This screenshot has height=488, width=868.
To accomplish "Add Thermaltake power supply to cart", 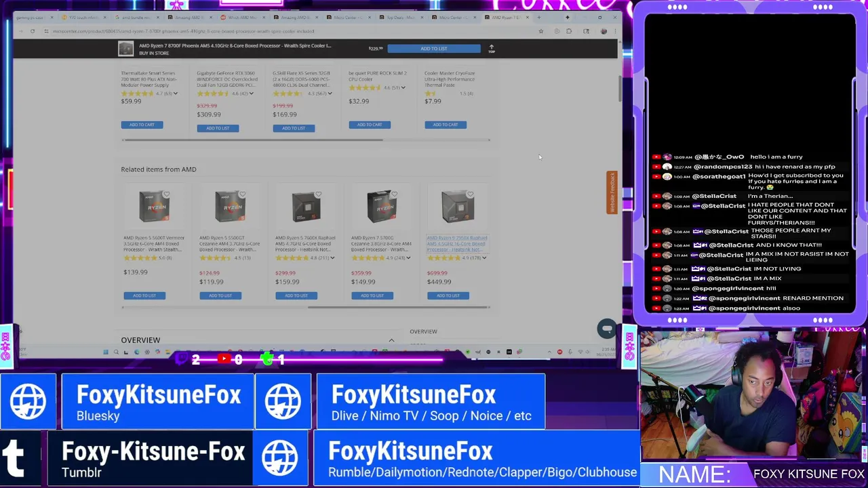I will (142, 125).
